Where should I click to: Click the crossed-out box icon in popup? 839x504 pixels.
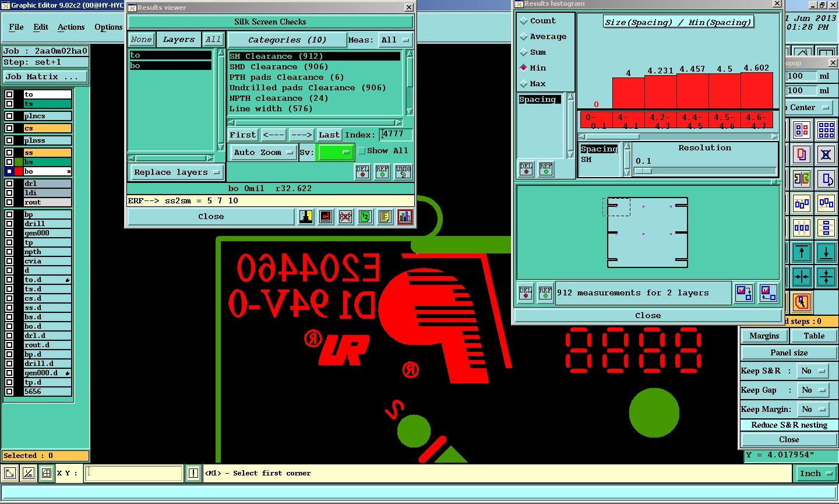tap(826, 154)
